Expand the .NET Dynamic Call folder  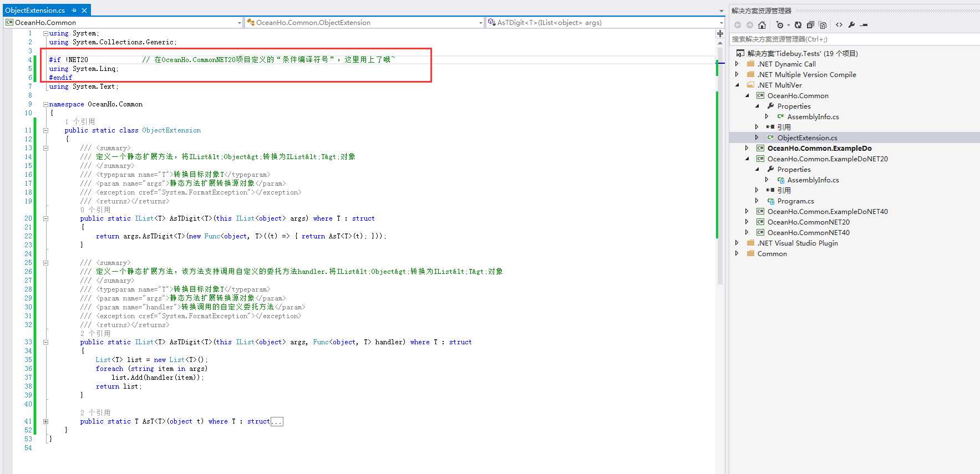(x=737, y=64)
